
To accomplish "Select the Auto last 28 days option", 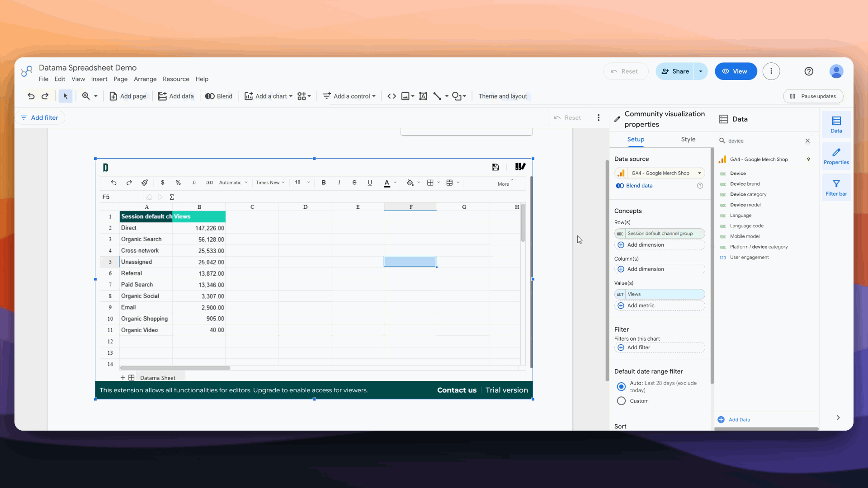I will [x=621, y=387].
